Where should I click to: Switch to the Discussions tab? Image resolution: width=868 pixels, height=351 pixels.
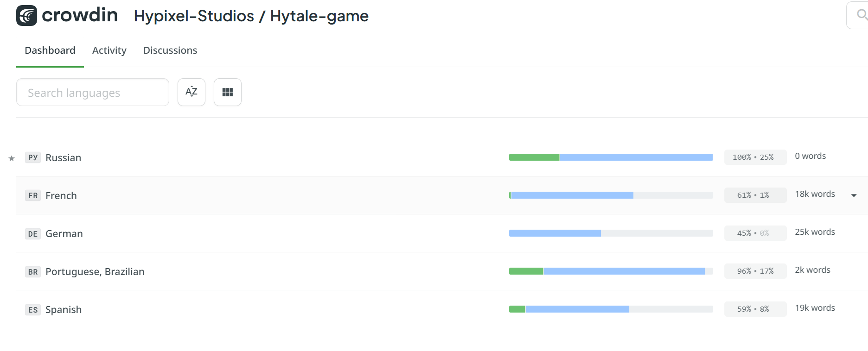170,50
